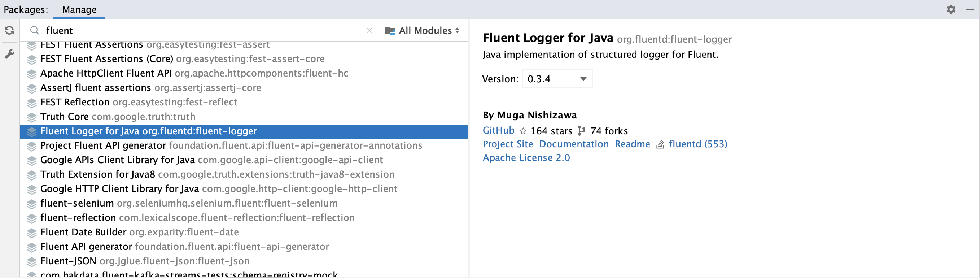Click the fork icon next to 74 forks

[x=581, y=131]
